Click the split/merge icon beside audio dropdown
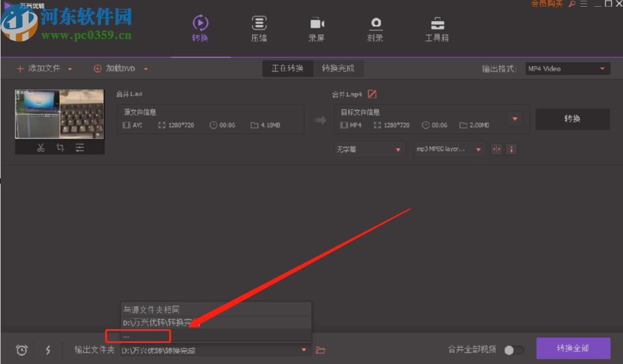 pyautogui.click(x=496, y=149)
